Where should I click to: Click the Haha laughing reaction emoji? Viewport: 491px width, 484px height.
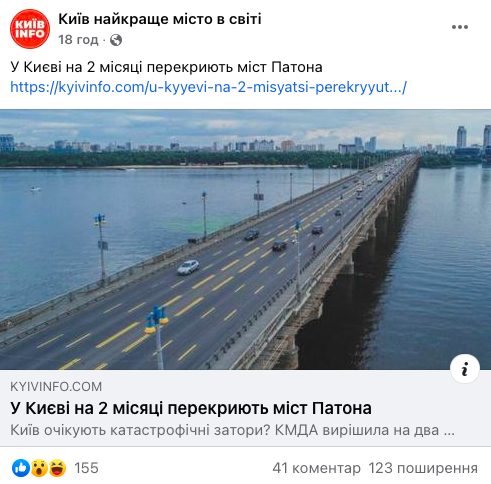[57, 468]
